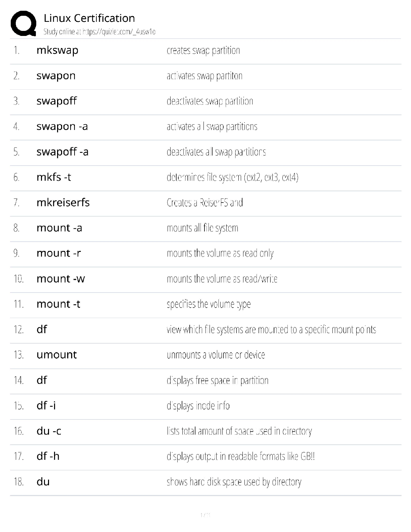Click the mkfs -t term
Image resolution: width=411 pixels, height=532 pixels.
54,177
